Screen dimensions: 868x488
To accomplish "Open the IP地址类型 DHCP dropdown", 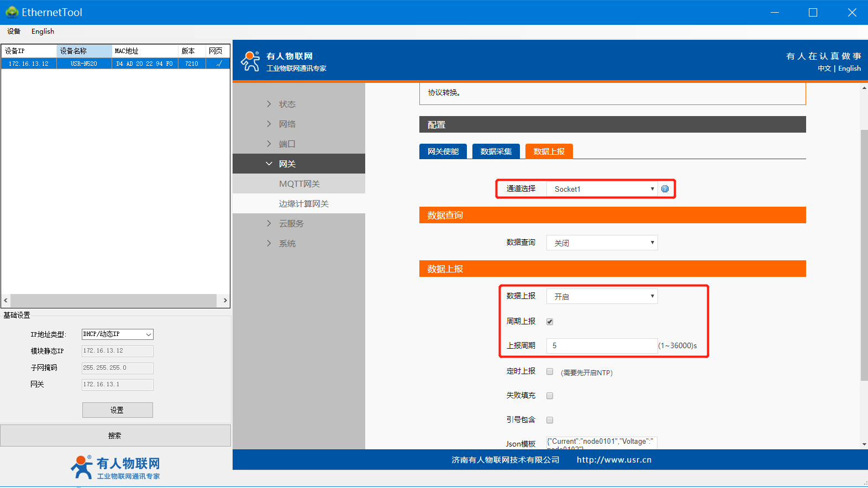I will 117,334.
